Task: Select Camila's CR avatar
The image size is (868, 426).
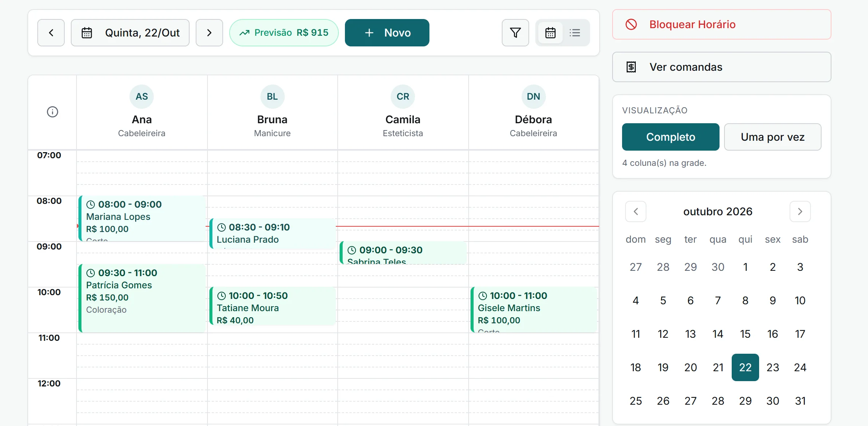Action: (x=403, y=97)
